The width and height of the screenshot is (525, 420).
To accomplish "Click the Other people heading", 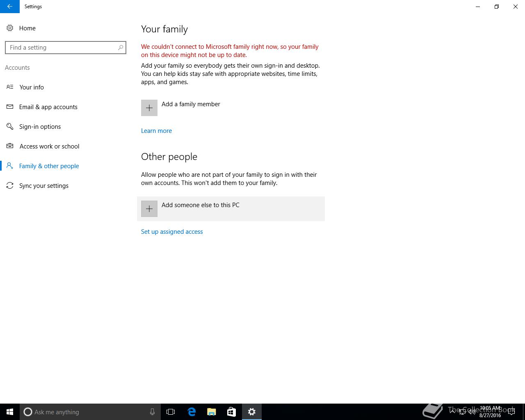I will (169, 157).
